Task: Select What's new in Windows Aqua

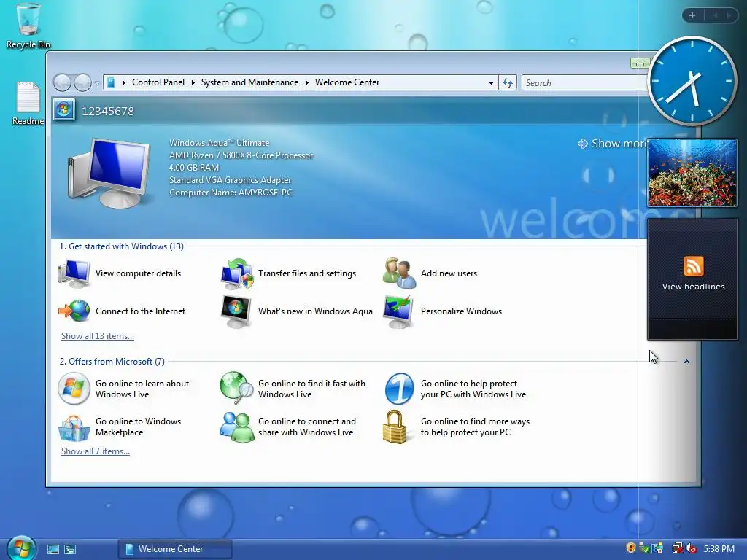Action: (296, 311)
